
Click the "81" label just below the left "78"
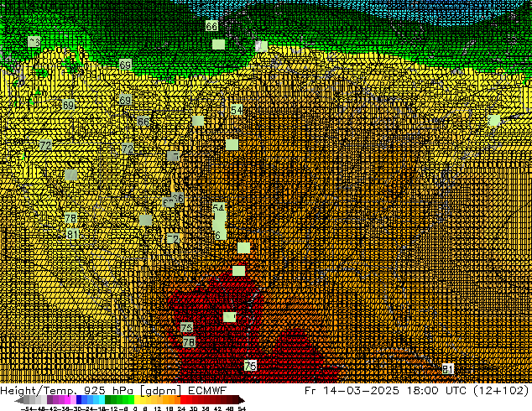[72, 234]
